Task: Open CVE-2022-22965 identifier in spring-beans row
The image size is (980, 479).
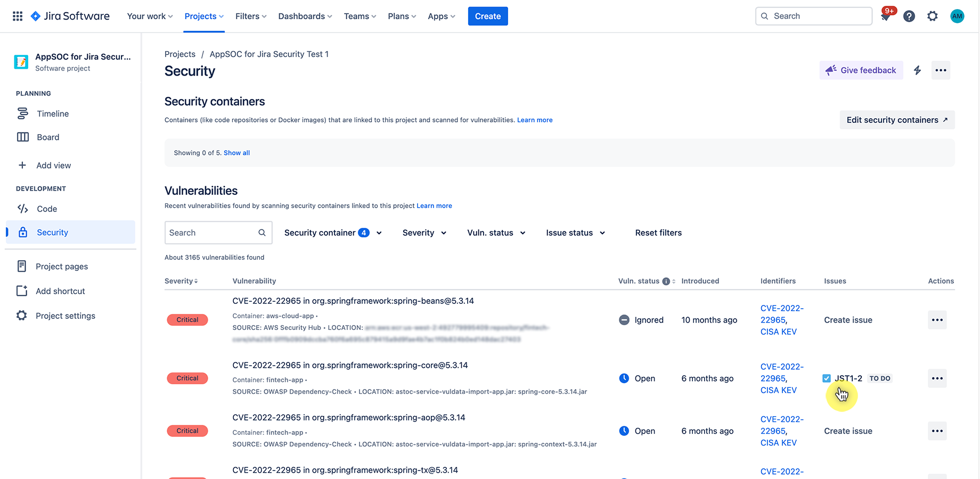Action: pyautogui.click(x=782, y=314)
